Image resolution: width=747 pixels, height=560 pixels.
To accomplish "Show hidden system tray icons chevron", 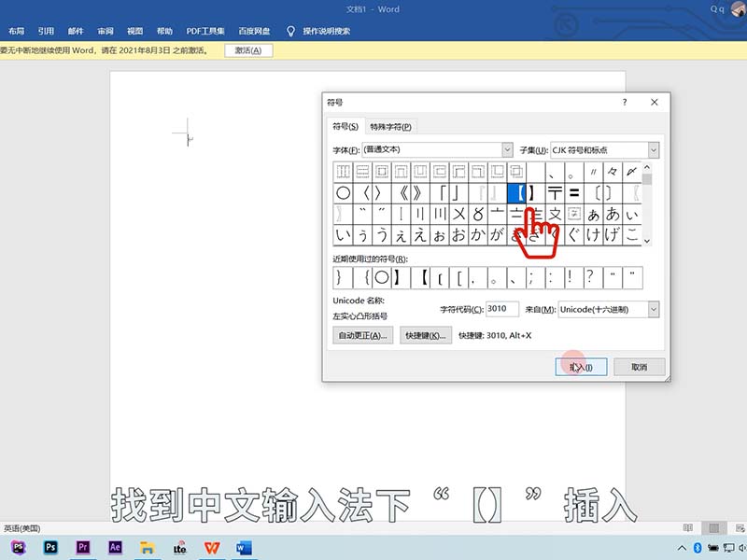I will click(682, 548).
